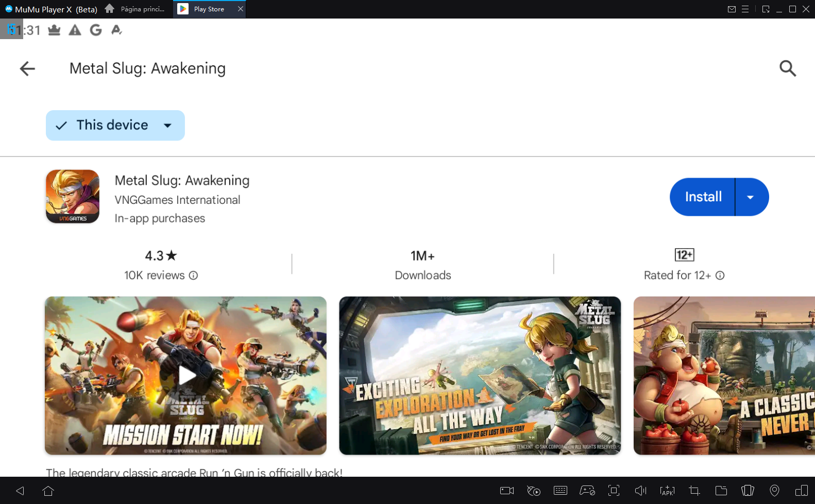Open the Play Store search magnifier
This screenshot has width=815, height=504.
788,68
